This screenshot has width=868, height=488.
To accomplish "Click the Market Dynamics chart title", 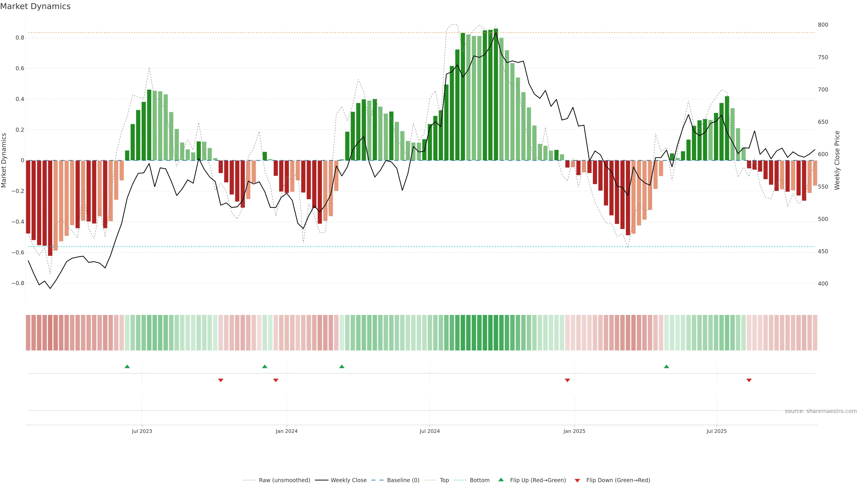I will pyautogui.click(x=35, y=6).
